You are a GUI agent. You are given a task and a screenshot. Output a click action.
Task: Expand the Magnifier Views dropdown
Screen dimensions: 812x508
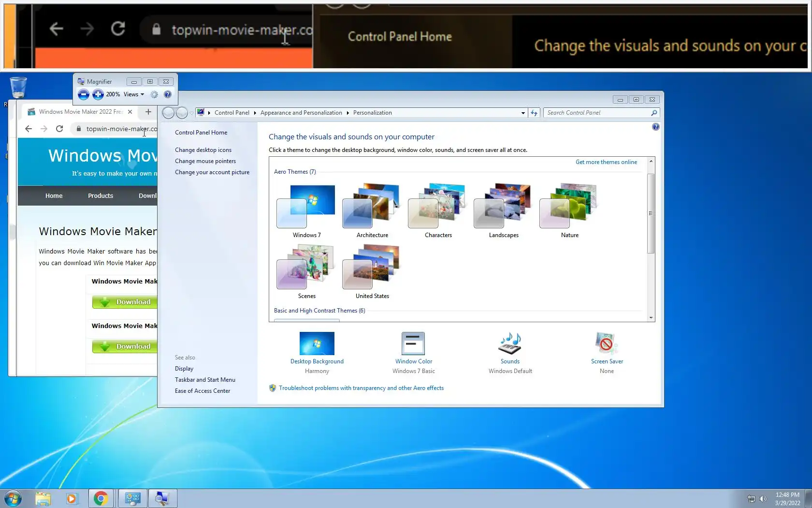(x=134, y=94)
